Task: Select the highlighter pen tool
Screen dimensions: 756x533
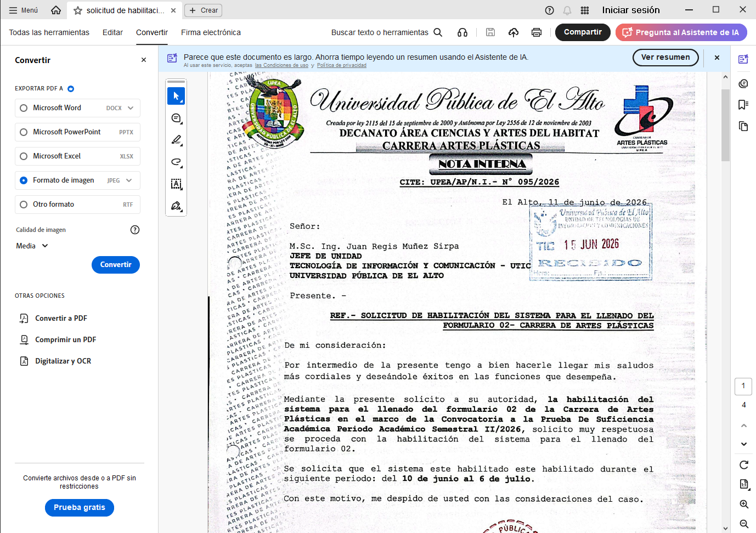Action: pyautogui.click(x=176, y=140)
